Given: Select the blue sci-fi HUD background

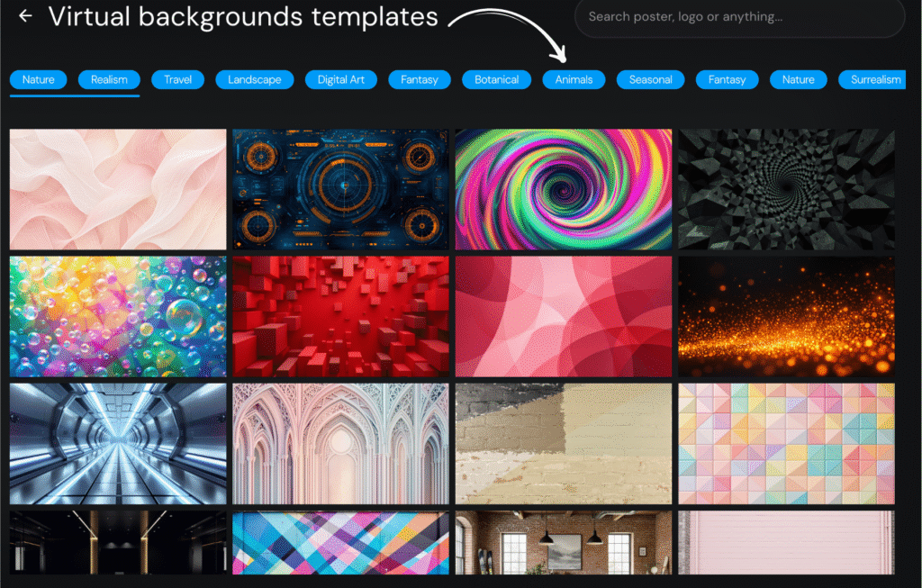Looking at the screenshot, I should click(340, 189).
